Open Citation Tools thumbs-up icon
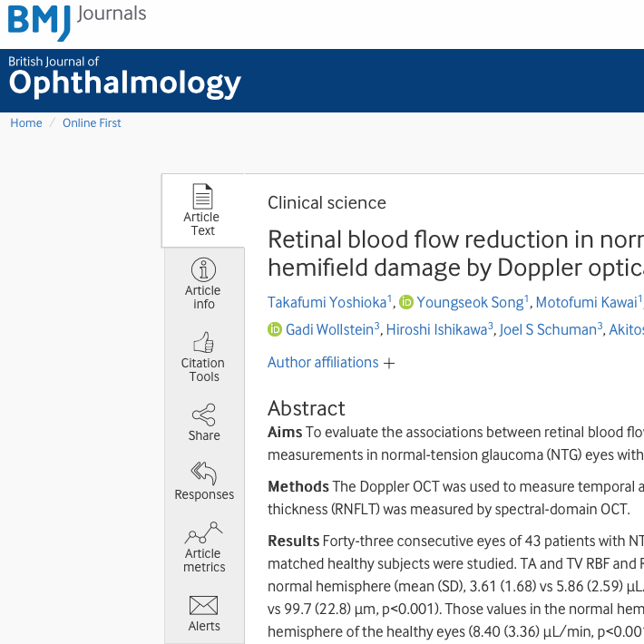Viewport: 644px width, 644px height. coord(203,342)
